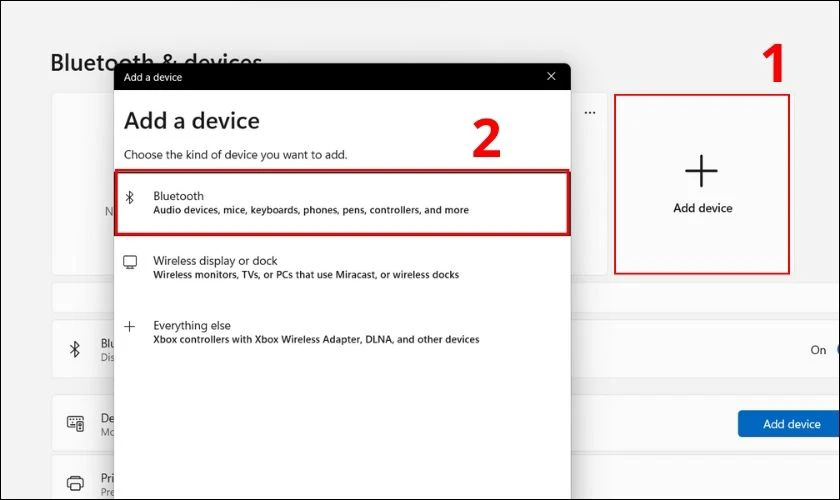Click 'Audio devices, mice, keyboards' description
The height and width of the screenshot is (500, 840).
pos(311,210)
